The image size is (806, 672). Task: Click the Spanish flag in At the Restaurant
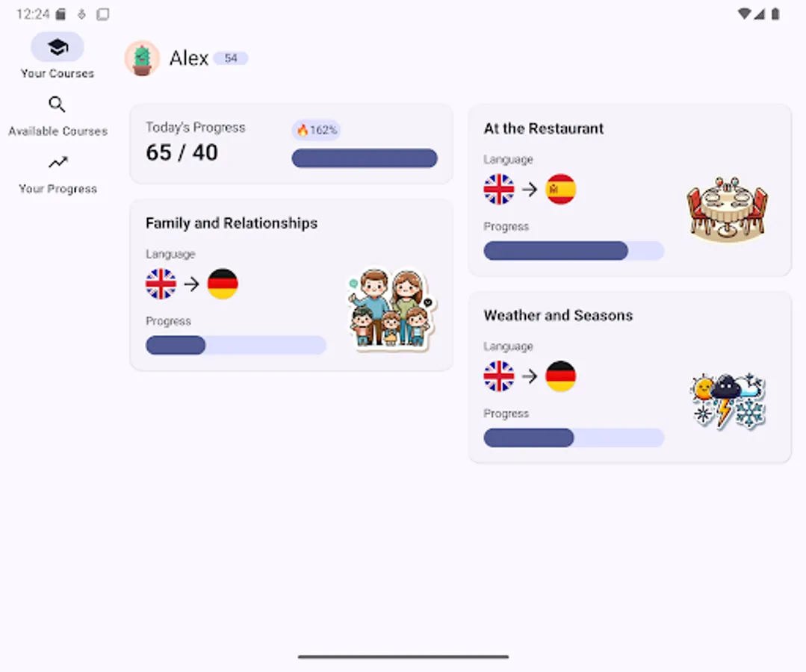point(561,190)
